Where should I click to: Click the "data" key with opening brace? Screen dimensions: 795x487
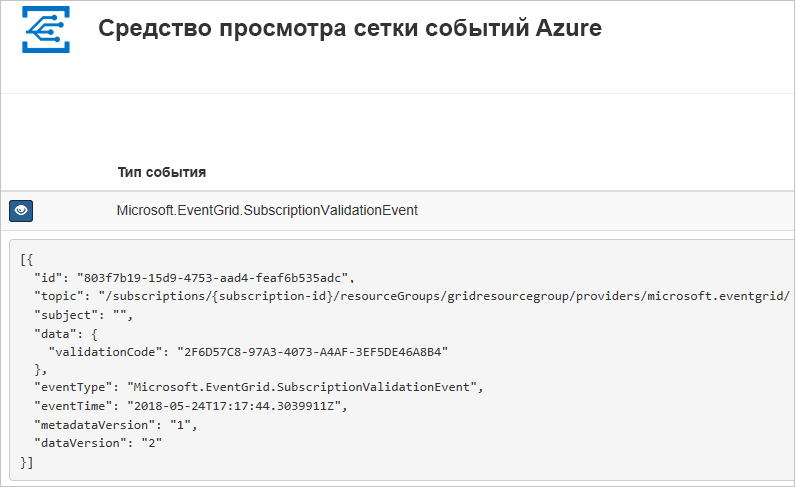(66, 334)
